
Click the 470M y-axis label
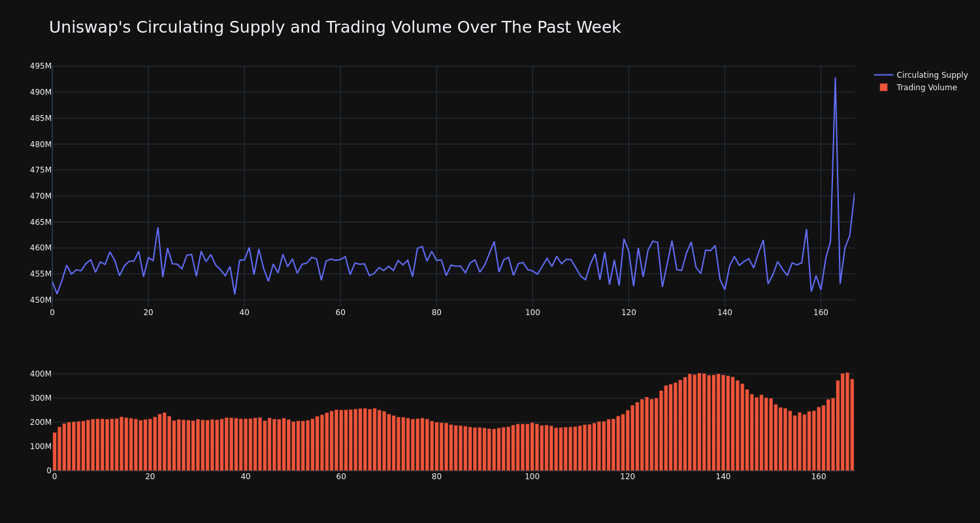tap(41, 196)
